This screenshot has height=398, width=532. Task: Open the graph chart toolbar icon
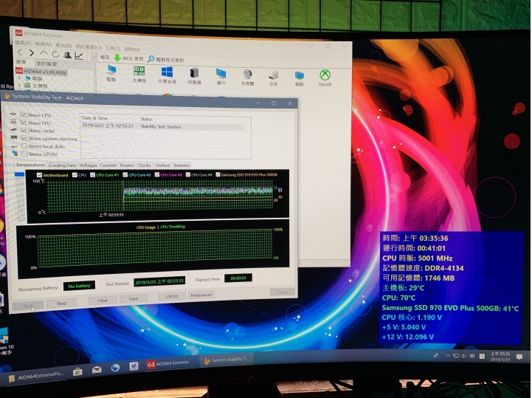(x=79, y=55)
